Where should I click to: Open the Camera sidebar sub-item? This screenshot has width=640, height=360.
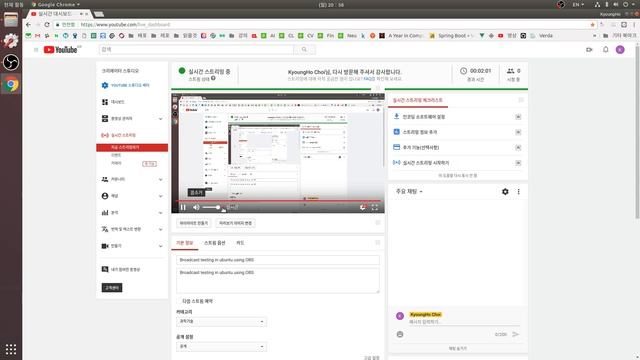(116, 163)
